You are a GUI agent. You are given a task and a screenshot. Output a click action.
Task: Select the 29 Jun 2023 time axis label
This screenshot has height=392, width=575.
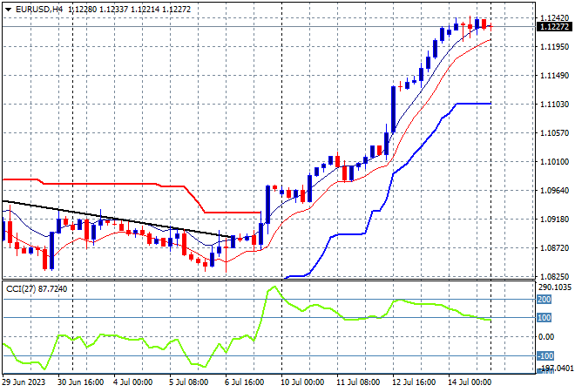point(24,382)
